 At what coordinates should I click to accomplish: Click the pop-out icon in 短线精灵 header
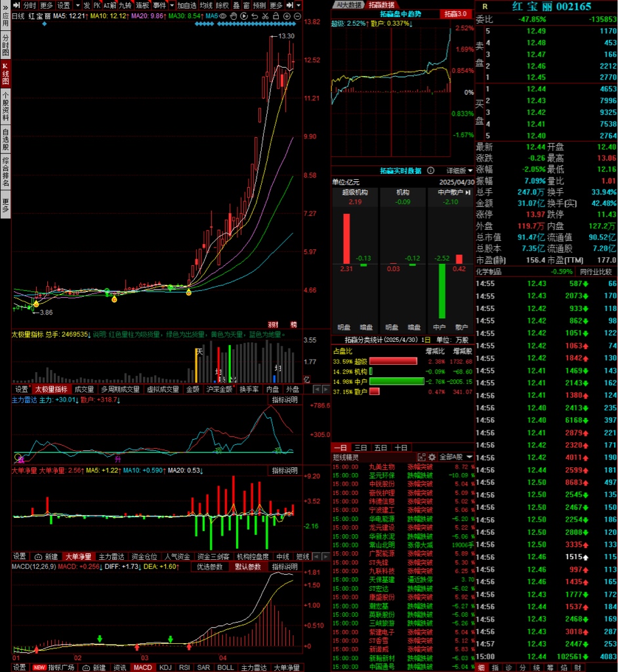(x=421, y=457)
